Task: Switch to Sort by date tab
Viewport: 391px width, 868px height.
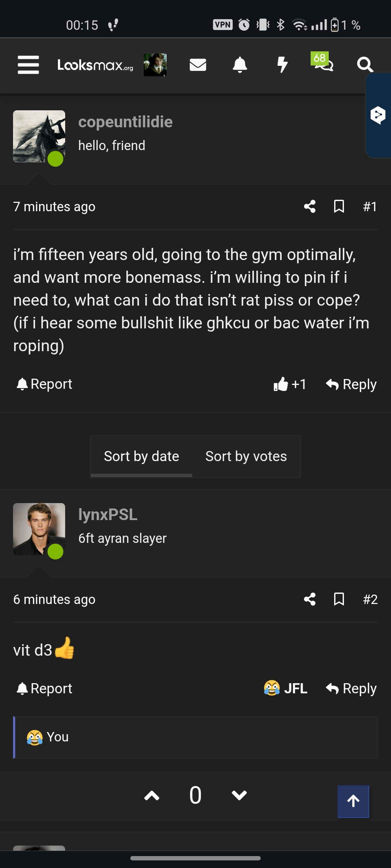Action: point(141,456)
